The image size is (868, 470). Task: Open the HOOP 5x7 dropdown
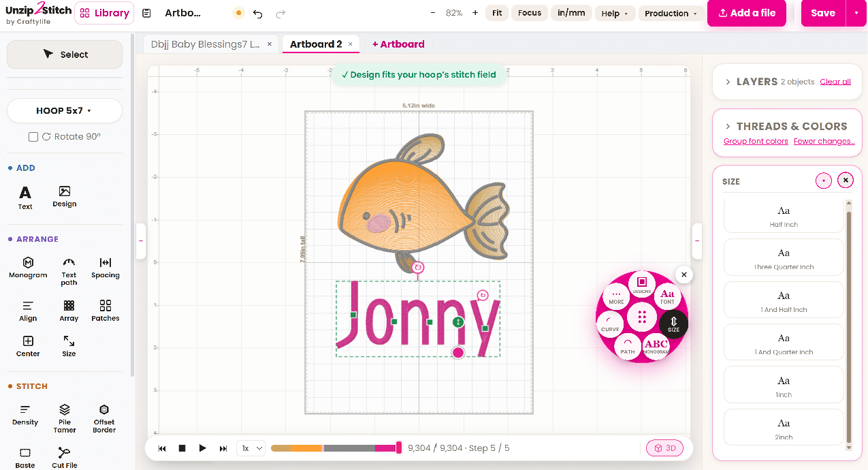pos(65,110)
